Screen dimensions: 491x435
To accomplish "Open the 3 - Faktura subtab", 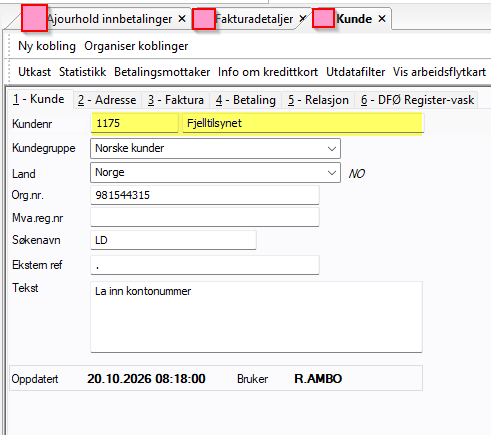I will (x=176, y=100).
